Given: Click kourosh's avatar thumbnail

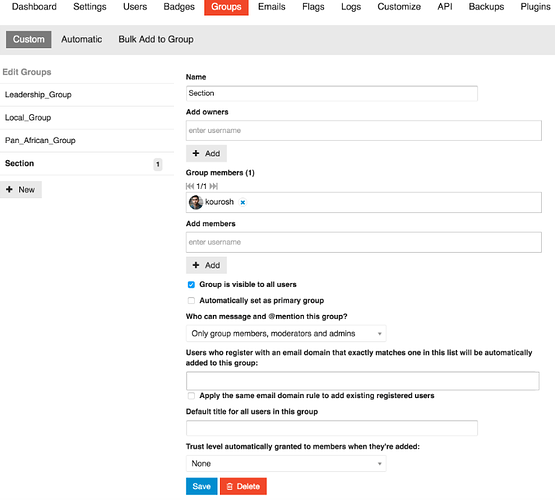Looking at the screenshot, I should tap(196, 202).
